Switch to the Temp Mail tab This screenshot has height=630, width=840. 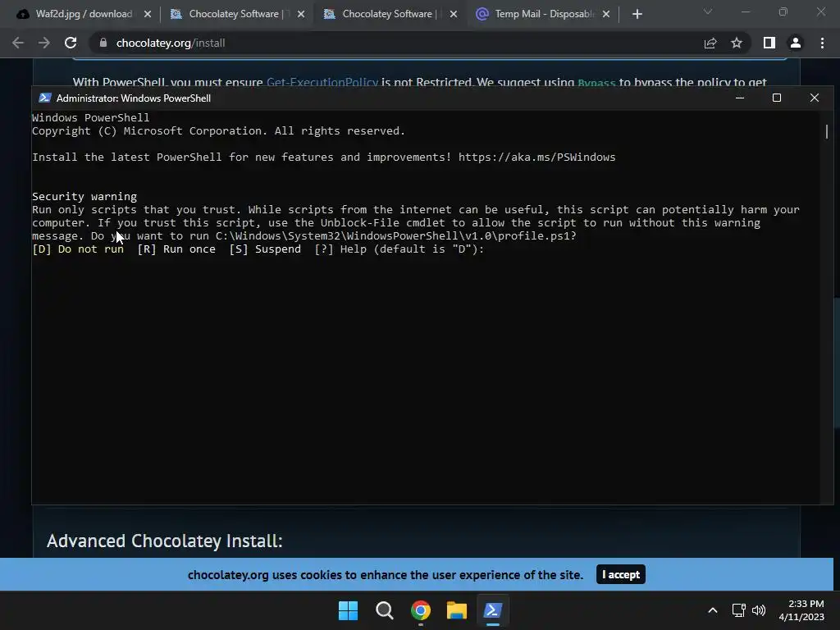541,14
